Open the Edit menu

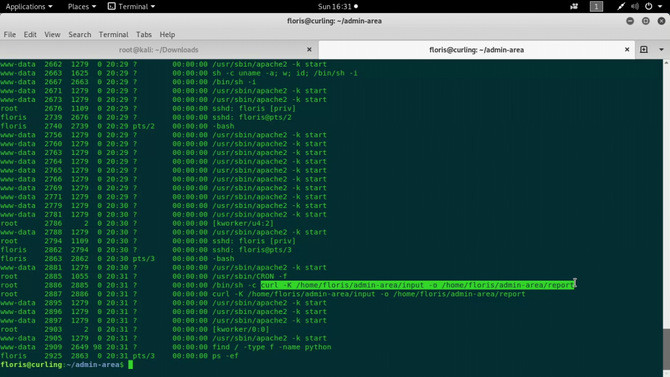coord(30,35)
